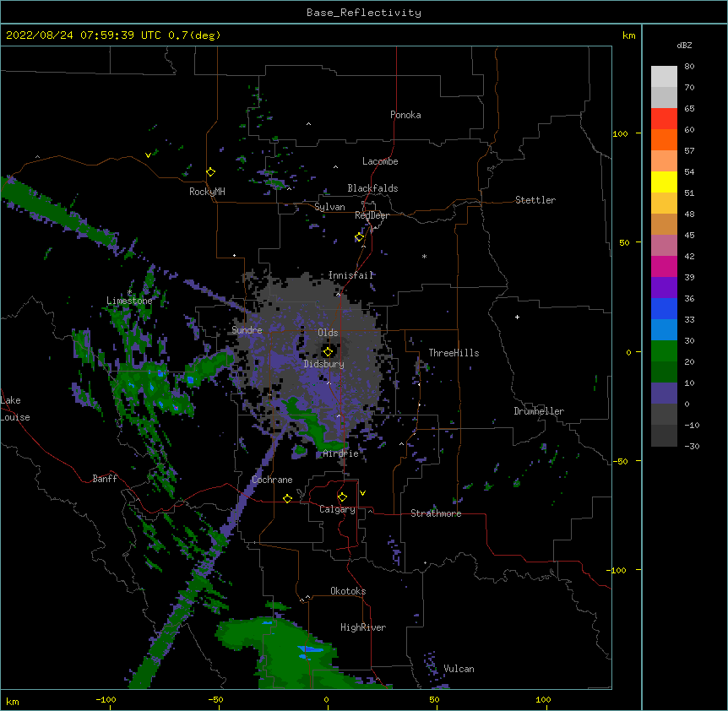Click the Innisfail city label
The width and height of the screenshot is (728, 711).
click(x=350, y=275)
